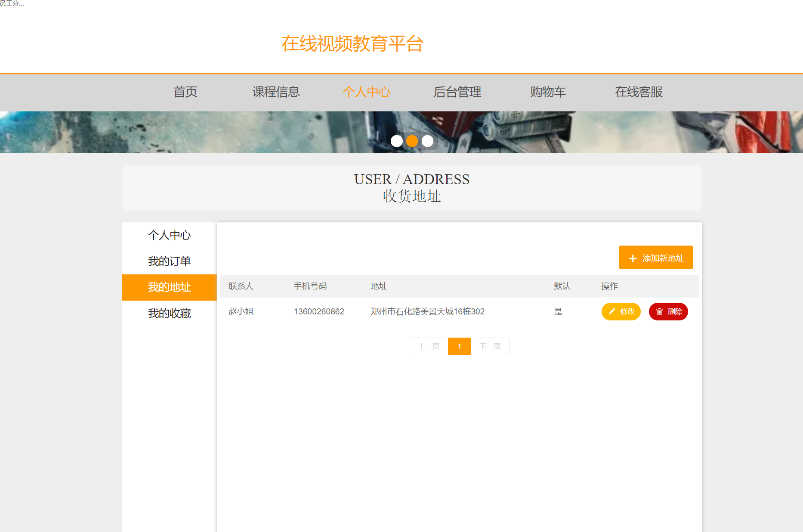Open 我的订单 in the sidebar

(x=169, y=261)
